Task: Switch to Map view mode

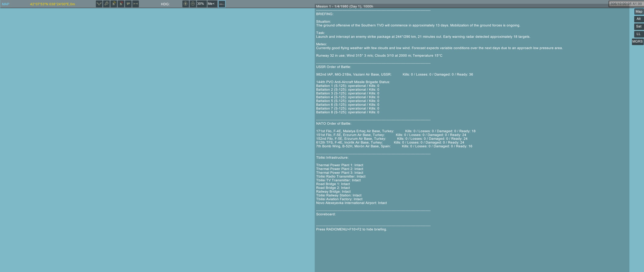Action: pos(639,12)
